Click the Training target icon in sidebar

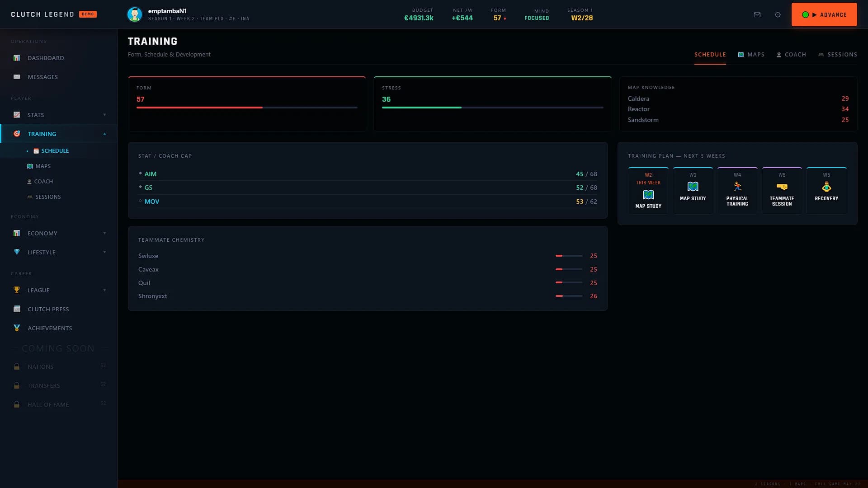click(x=17, y=134)
